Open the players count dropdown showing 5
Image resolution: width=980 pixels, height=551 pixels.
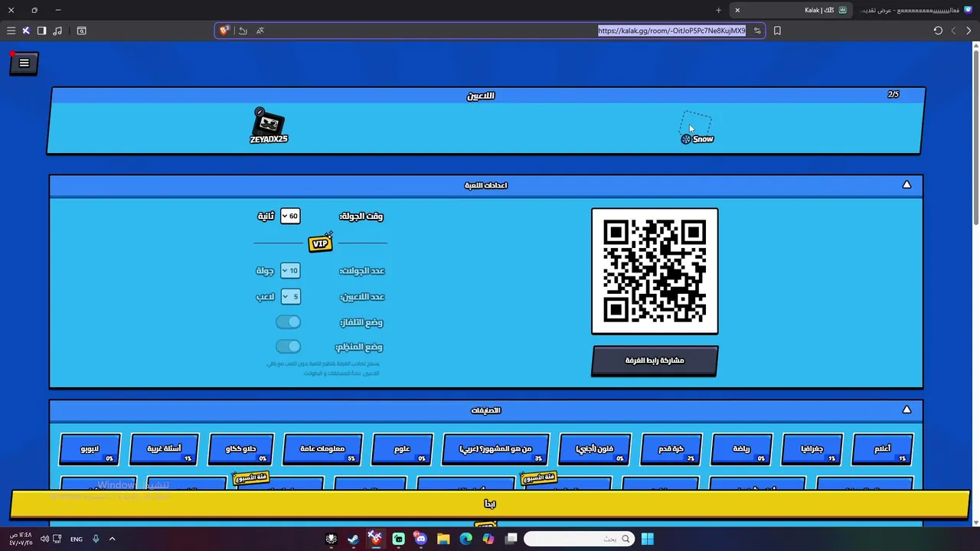[x=290, y=296]
